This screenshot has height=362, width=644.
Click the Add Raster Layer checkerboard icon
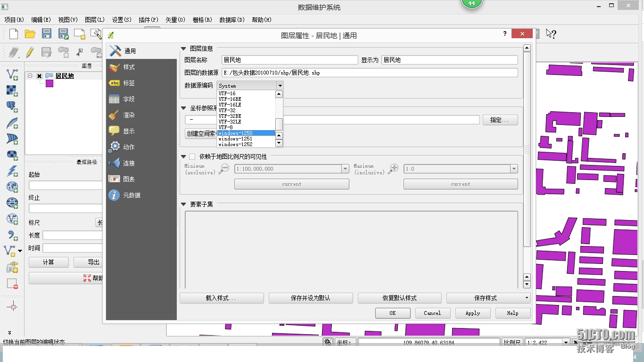tap(12, 90)
